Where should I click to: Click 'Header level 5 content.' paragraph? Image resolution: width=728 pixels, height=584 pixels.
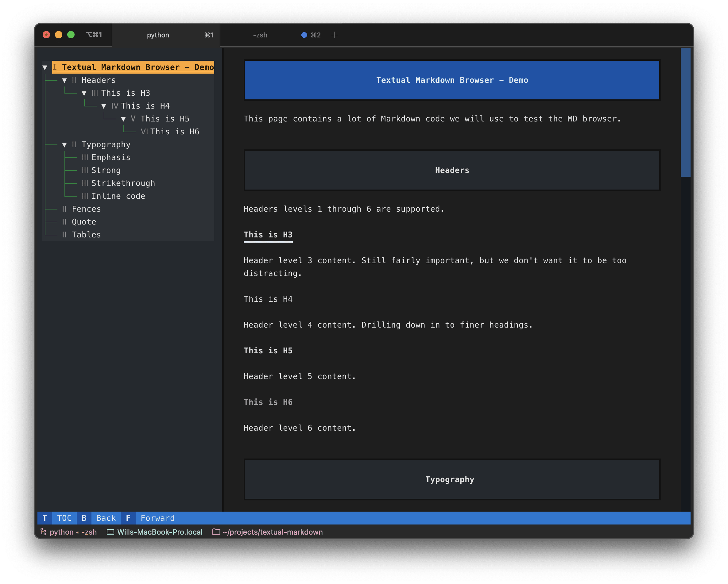click(x=300, y=377)
